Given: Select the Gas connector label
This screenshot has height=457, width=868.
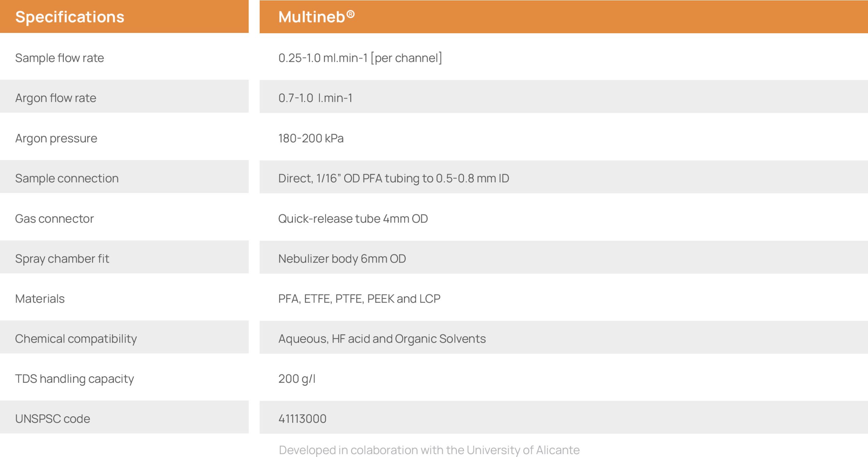Looking at the screenshot, I should (x=55, y=219).
